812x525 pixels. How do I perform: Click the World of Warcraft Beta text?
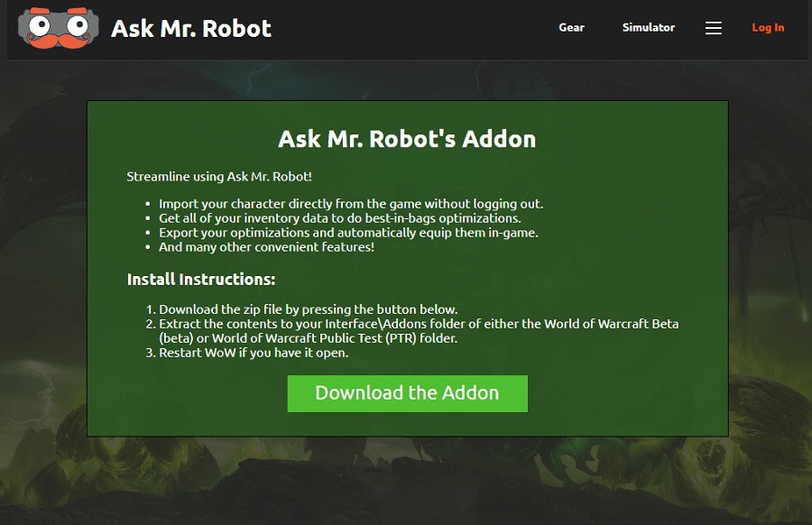coord(611,324)
